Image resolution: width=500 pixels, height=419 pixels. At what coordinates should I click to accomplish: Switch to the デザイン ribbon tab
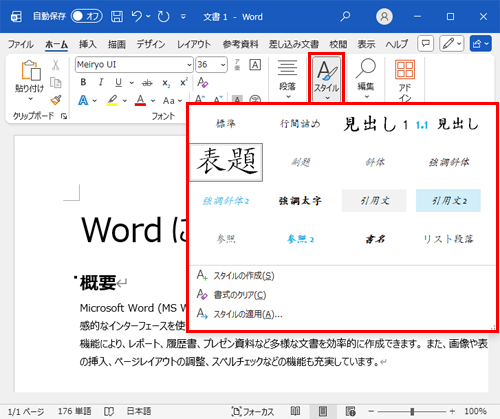[151, 44]
